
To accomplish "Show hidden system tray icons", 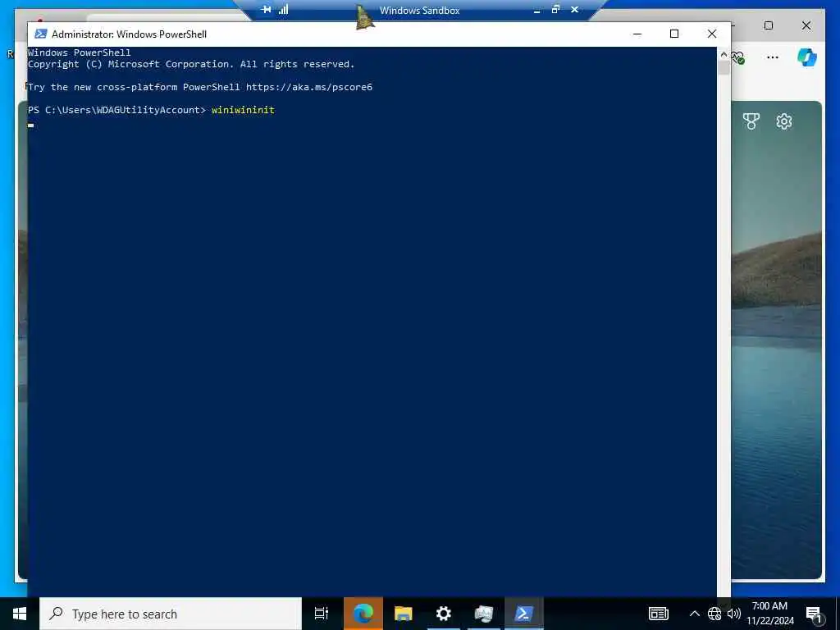I will (x=694, y=614).
